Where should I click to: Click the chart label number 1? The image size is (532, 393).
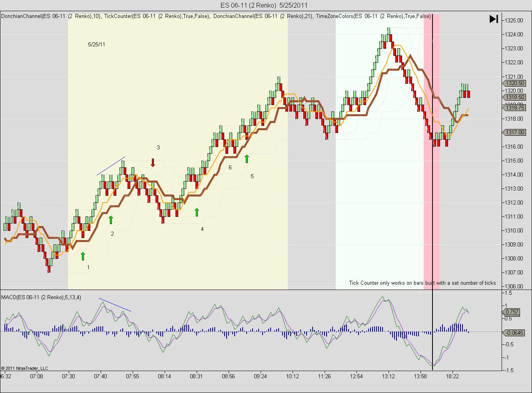(x=88, y=267)
